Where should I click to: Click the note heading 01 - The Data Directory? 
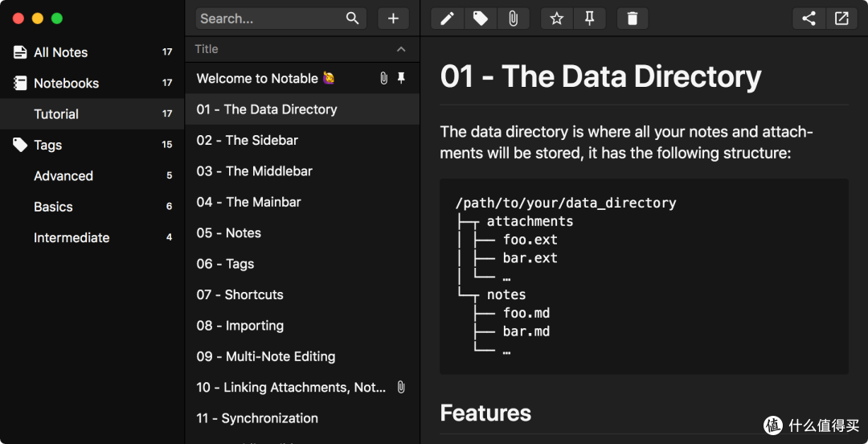(x=600, y=76)
